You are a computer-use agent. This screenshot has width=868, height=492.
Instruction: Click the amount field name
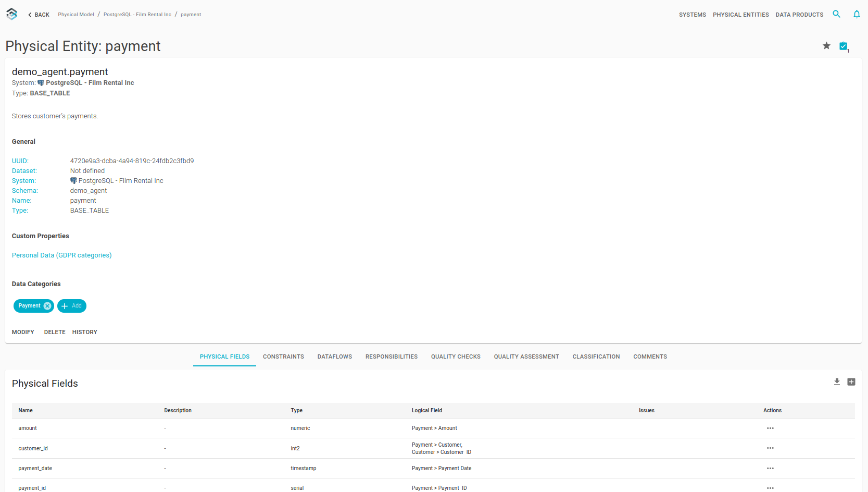coord(28,428)
